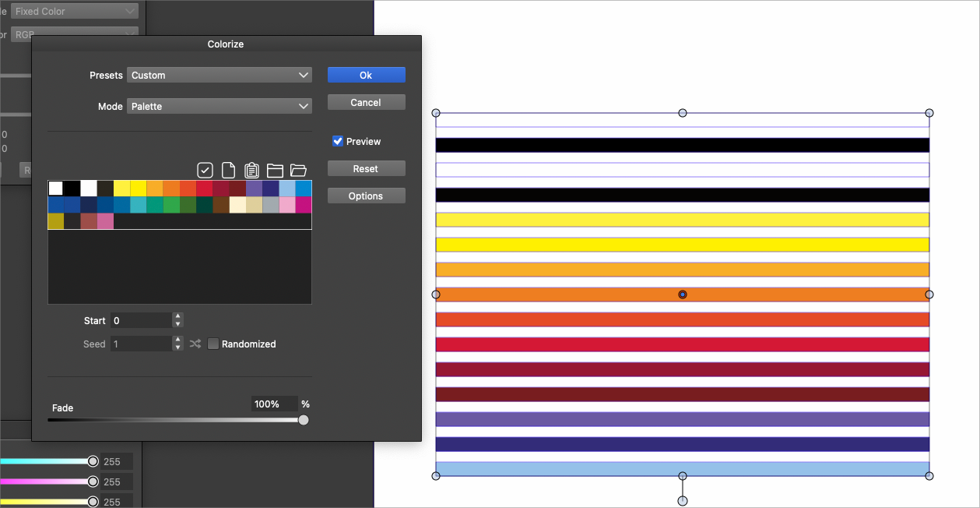Open the Fixed Color dropdown
Image resolution: width=980 pixels, height=508 pixels.
75,12
